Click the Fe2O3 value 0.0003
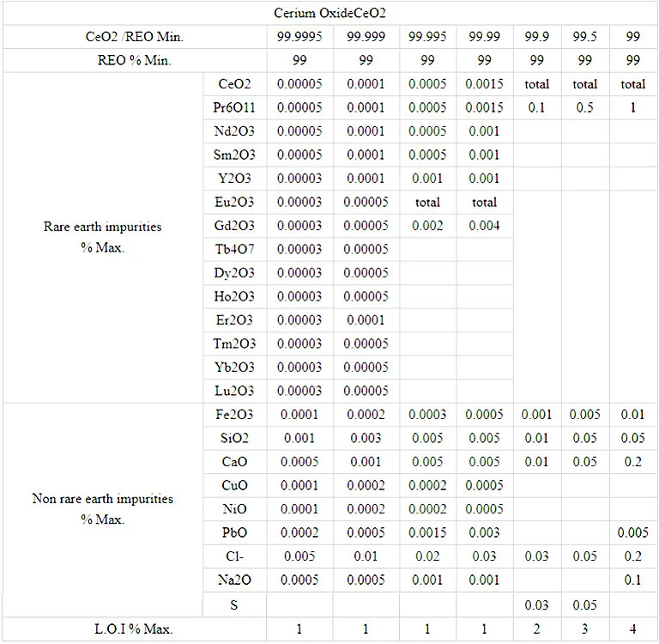Image resolution: width=659 pixels, height=644 pixels. 427,415
